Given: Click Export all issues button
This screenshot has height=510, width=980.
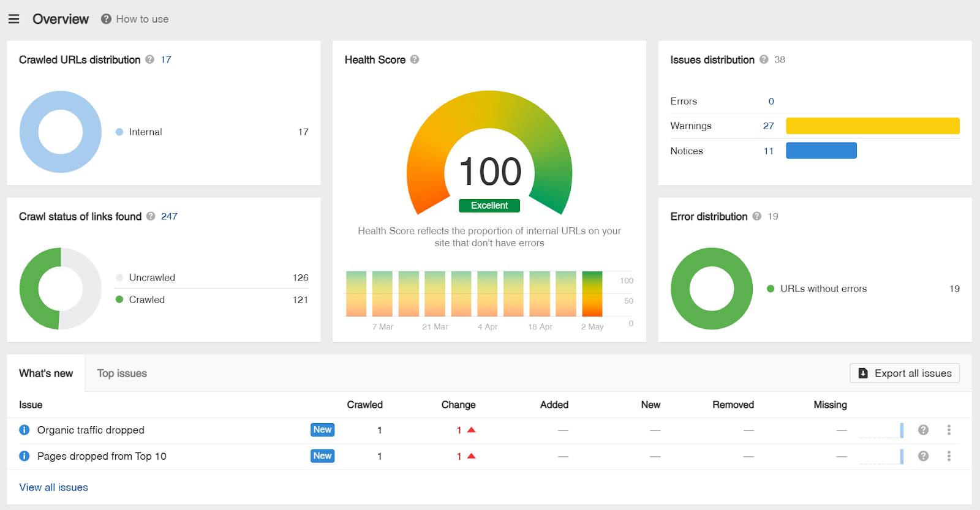Looking at the screenshot, I should pos(905,373).
